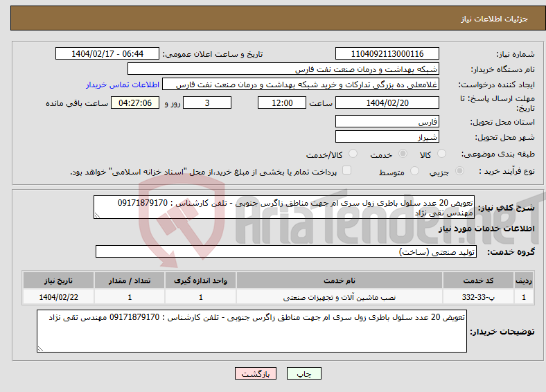Click service code cell پ-33-332
Screen dimensions: 546x392
[478, 297]
